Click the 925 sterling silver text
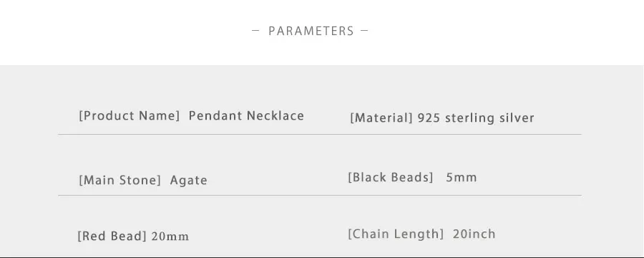Screen dimensions: 644x258 (x=476, y=118)
